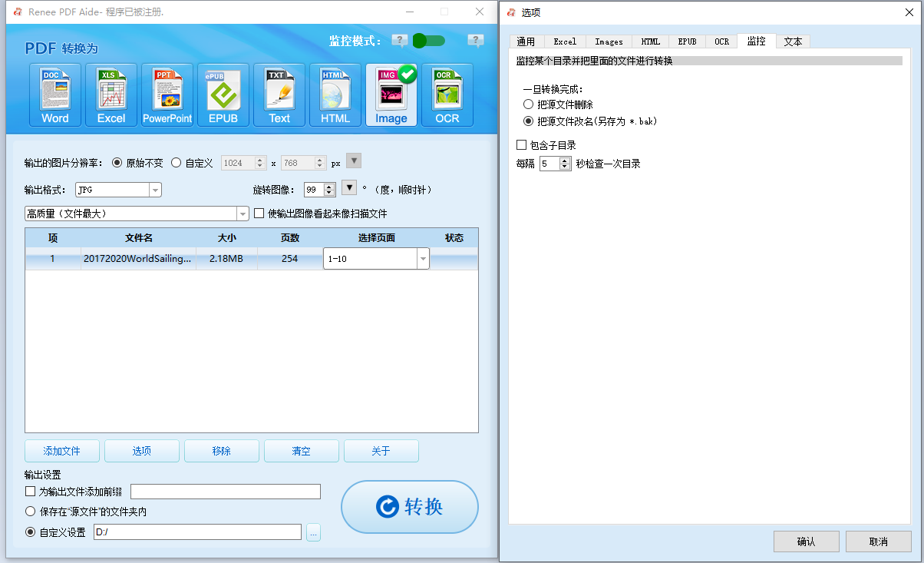Select the EPUB conversion icon
Image resolution: width=924 pixels, height=563 pixels.
click(x=223, y=94)
